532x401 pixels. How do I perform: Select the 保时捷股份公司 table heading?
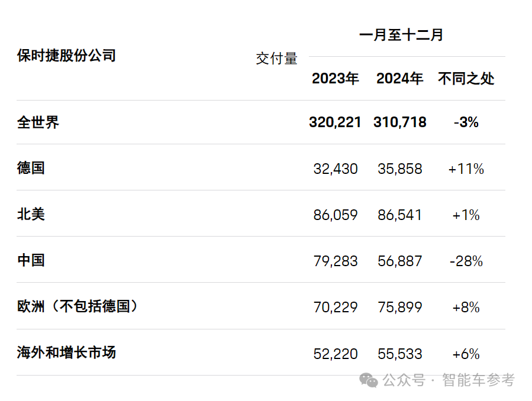(x=66, y=56)
